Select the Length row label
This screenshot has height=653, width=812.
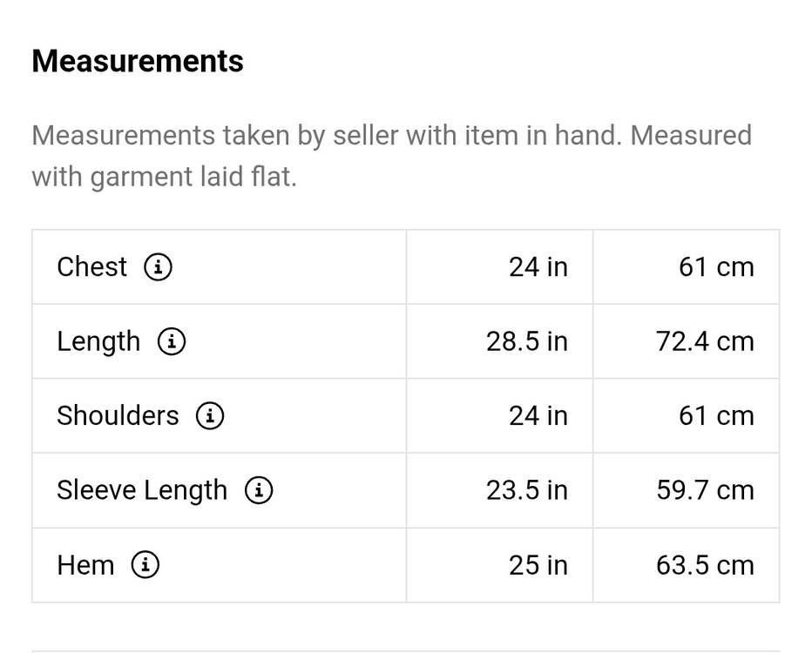click(x=98, y=342)
